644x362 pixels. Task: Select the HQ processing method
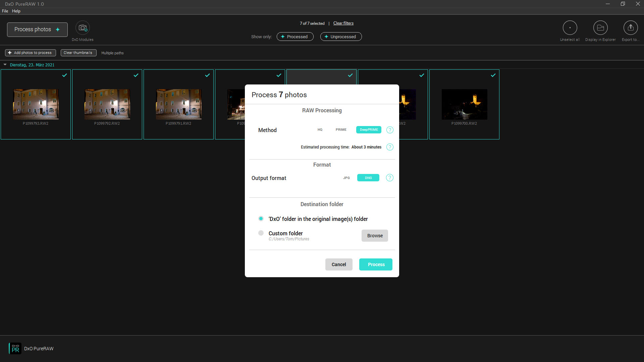coord(320,130)
